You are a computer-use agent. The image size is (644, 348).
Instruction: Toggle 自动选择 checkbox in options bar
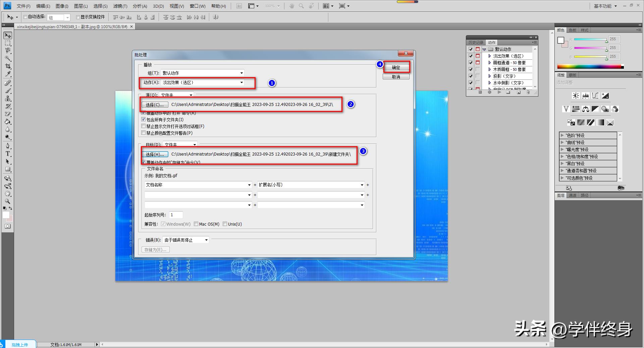coord(25,17)
